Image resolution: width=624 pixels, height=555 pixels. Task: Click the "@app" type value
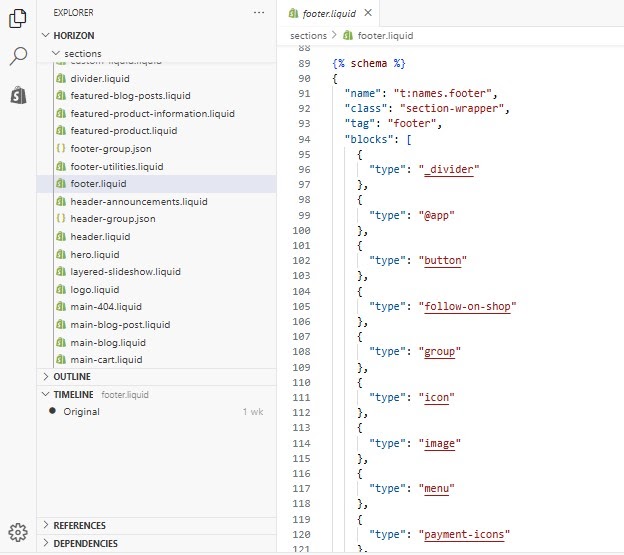437,215
